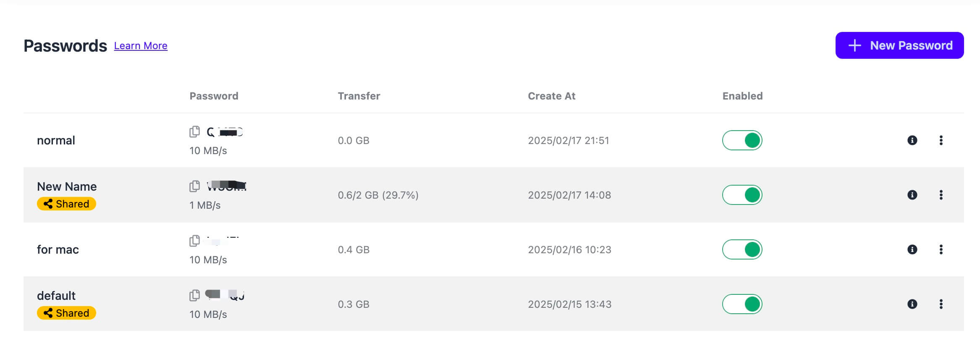This screenshot has width=980, height=341.
Task: Open the three-dot menu for New Name
Action: 942,195
